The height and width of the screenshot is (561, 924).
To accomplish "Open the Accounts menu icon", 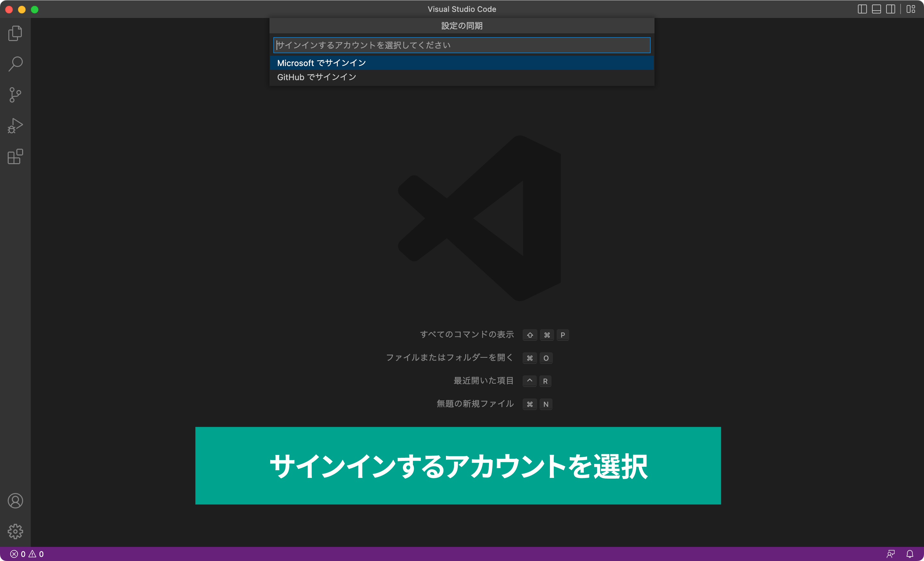I will pos(15,501).
